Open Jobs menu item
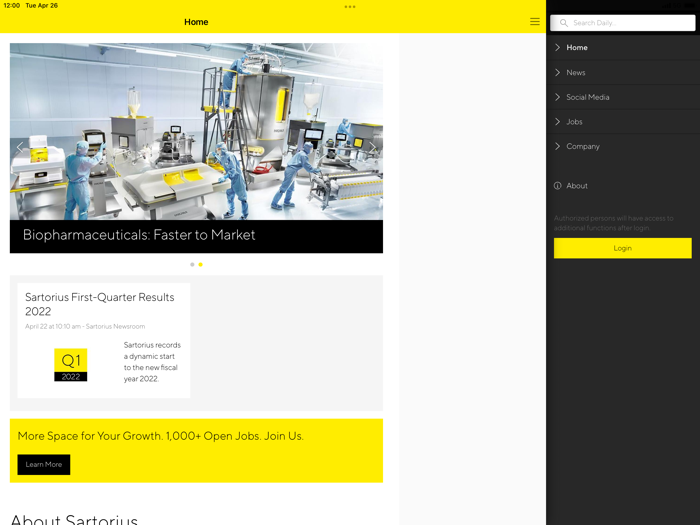The height and width of the screenshot is (525, 700). 623,121
